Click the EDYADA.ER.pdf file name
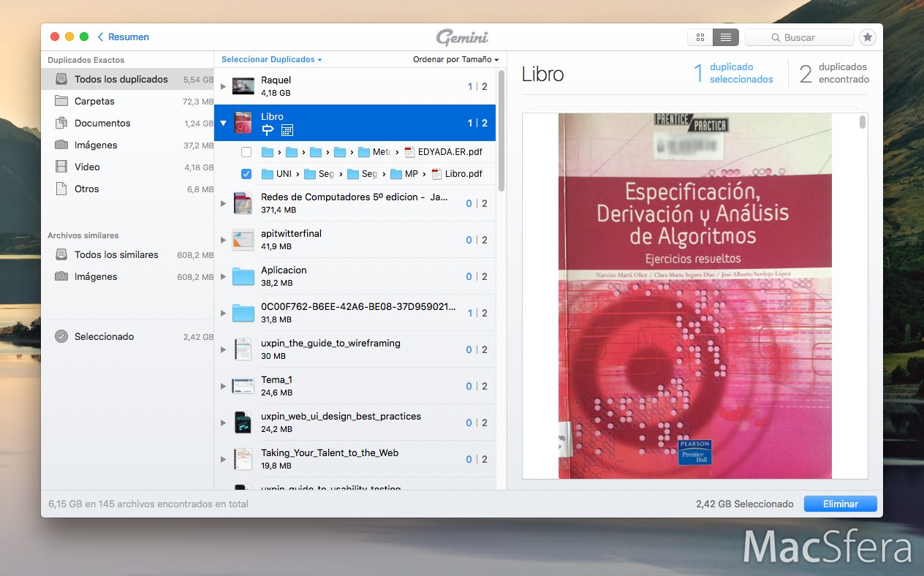924x576 pixels. point(450,152)
